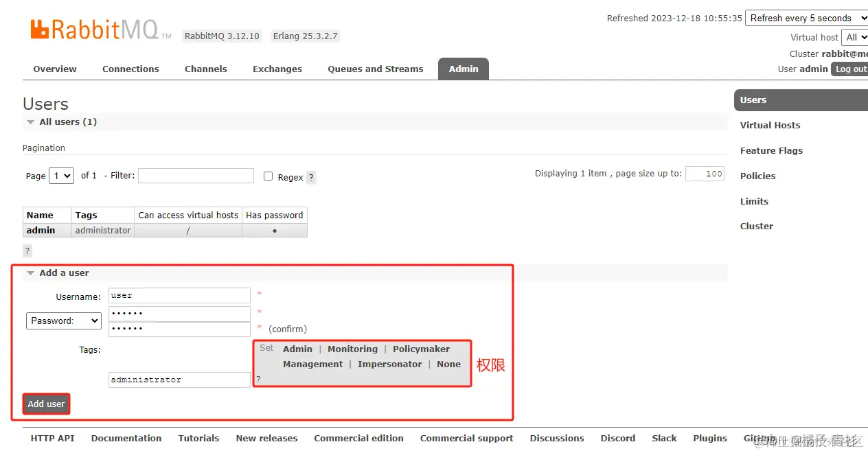Click the first password field

click(x=179, y=313)
